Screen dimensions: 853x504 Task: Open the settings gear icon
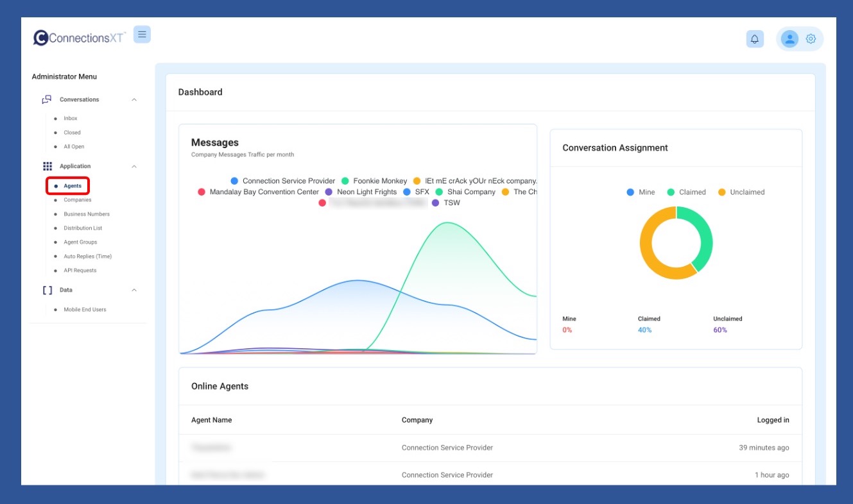[811, 39]
